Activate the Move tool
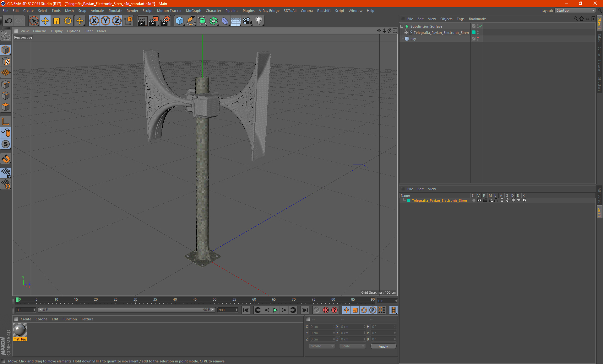The width and height of the screenshot is (603, 364). click(45, 21)
